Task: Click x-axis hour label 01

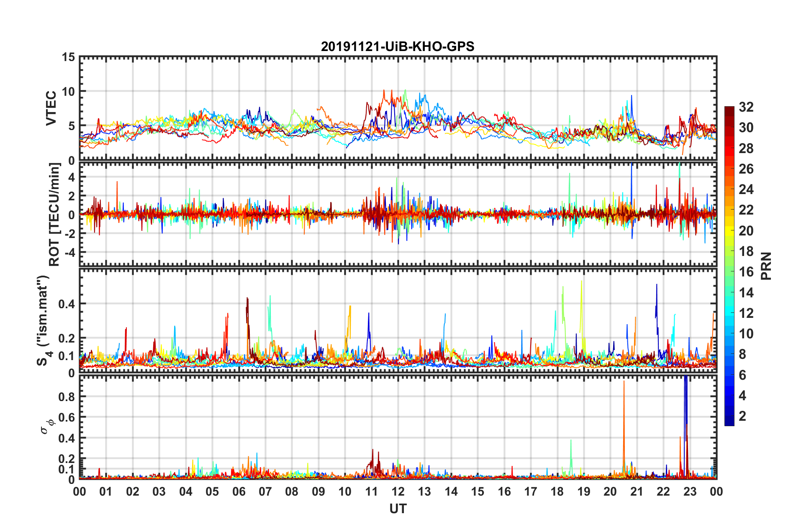Action: [x=106, y=491]
